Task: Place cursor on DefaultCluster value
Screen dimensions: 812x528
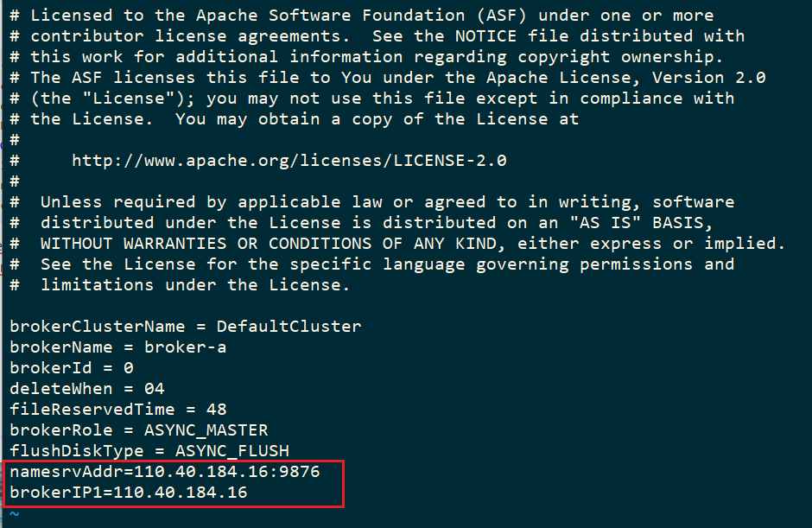Action: (289, 327)
